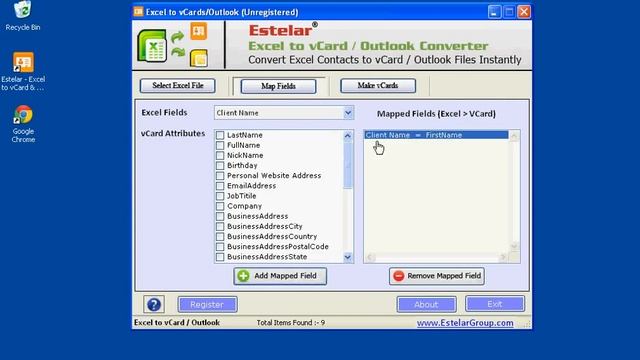Check the JobTitile checkbox
The width and height of the screenshot is (640, 360).
click(x=220, y=196)
